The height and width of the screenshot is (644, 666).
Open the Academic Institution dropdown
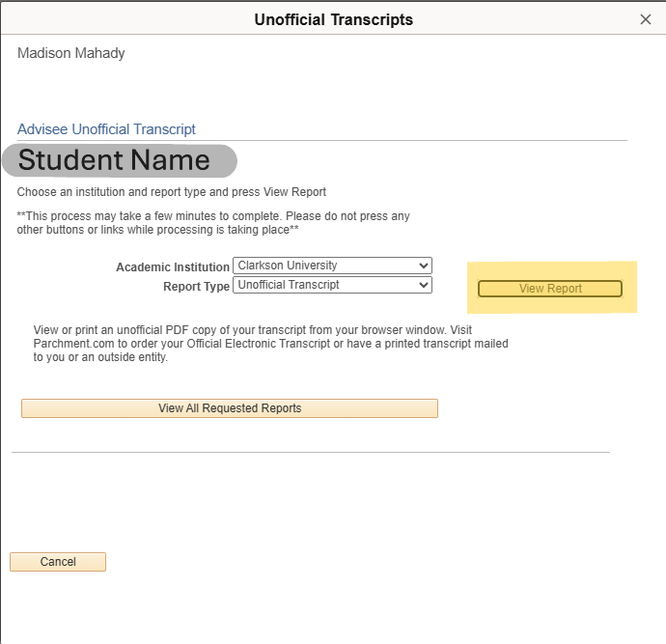point(332,266)
